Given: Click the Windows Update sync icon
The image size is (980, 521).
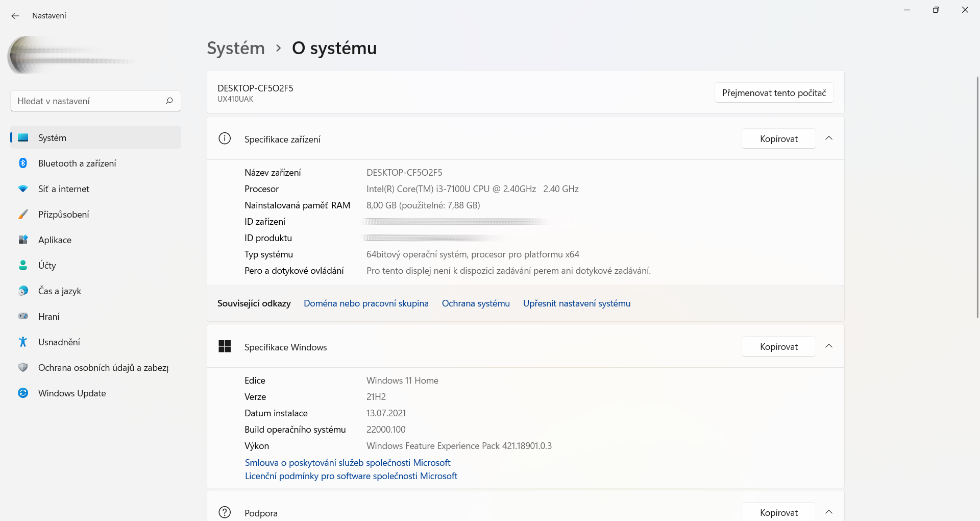Looking at the screenshot, I should point(23,393).
